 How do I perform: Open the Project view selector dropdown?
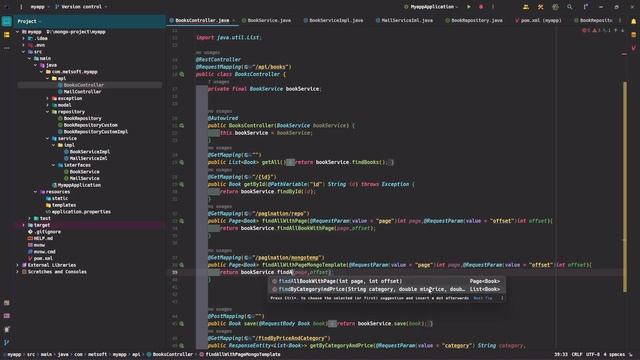coord(29,21)
